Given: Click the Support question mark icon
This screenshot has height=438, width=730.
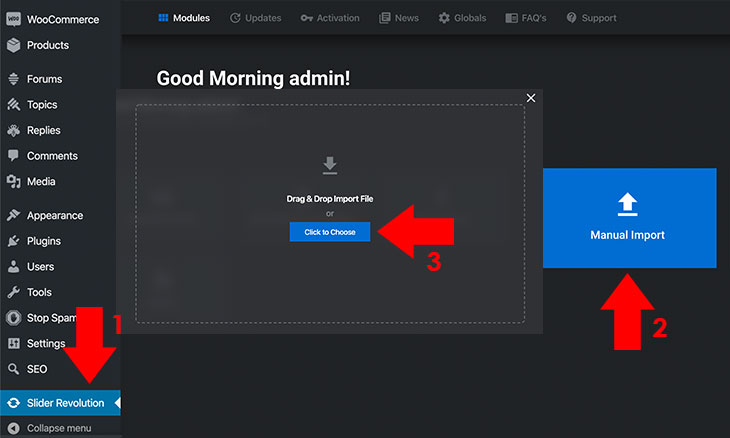Looking at the screenshot, I should (571, 18).
